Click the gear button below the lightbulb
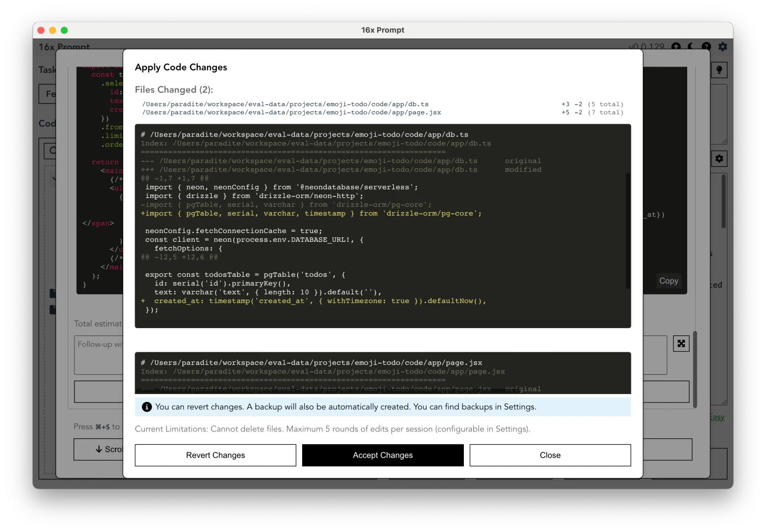The width and height of the screenshot is (766, 532). pos(719,159)
